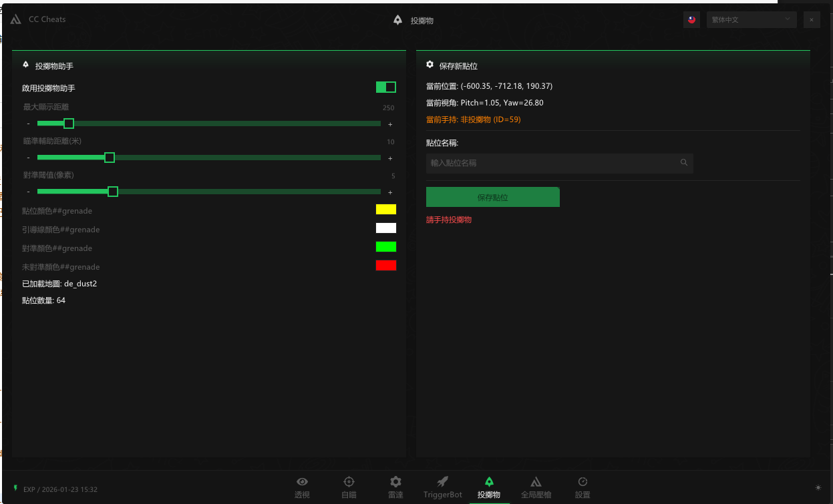Toggle the 啟用投擲物助手 switch
This screenshot has width=833, height=504.
(x=386, y=87)
